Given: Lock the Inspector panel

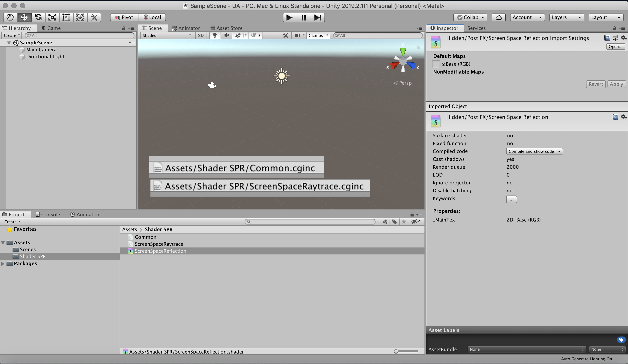Looking at the screenshot, I should pyautogui.click(x=614, y=28).
